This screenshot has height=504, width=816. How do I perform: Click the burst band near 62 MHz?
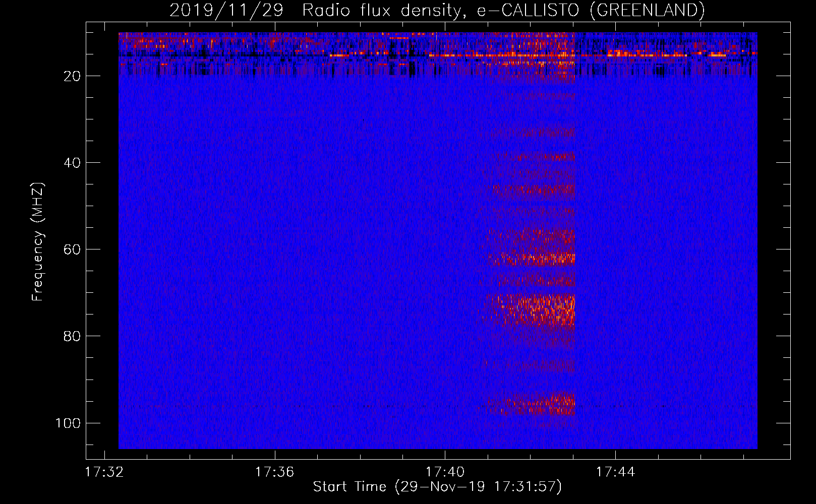(x=532, y=259)
